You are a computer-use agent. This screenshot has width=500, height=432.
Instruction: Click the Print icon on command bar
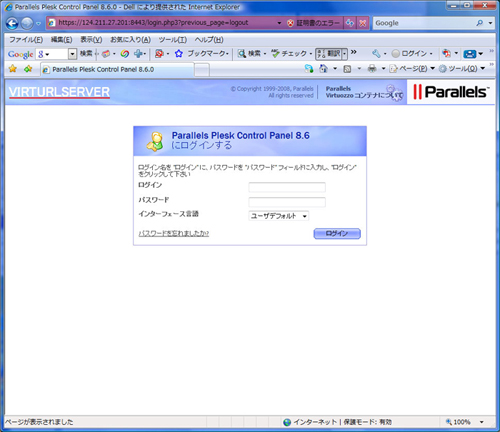pos(372,69)
